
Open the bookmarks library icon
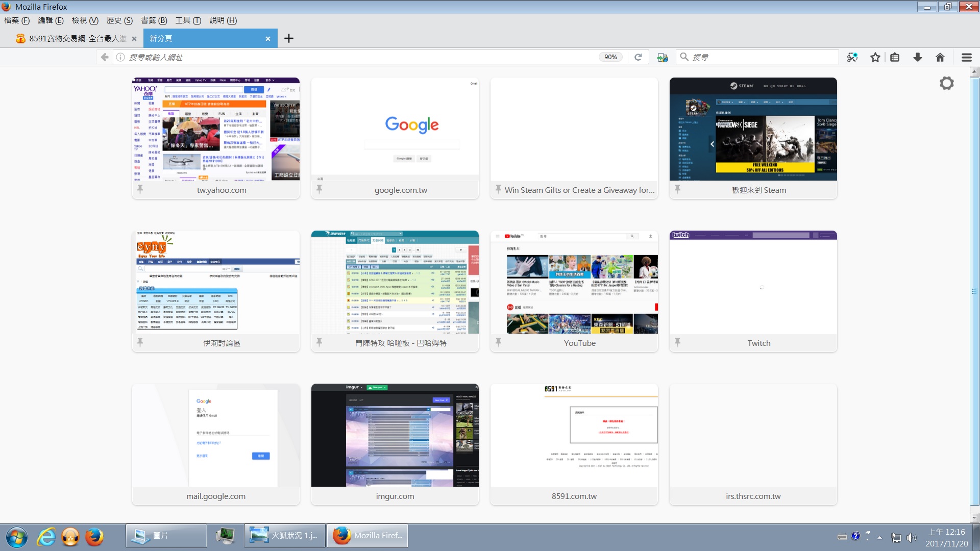pos(895,57)
